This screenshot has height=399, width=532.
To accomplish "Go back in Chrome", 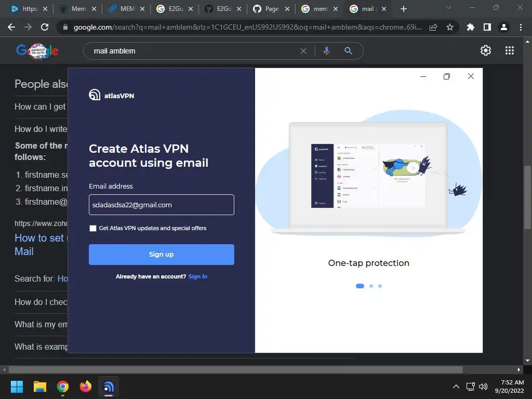I will (11, 27).
